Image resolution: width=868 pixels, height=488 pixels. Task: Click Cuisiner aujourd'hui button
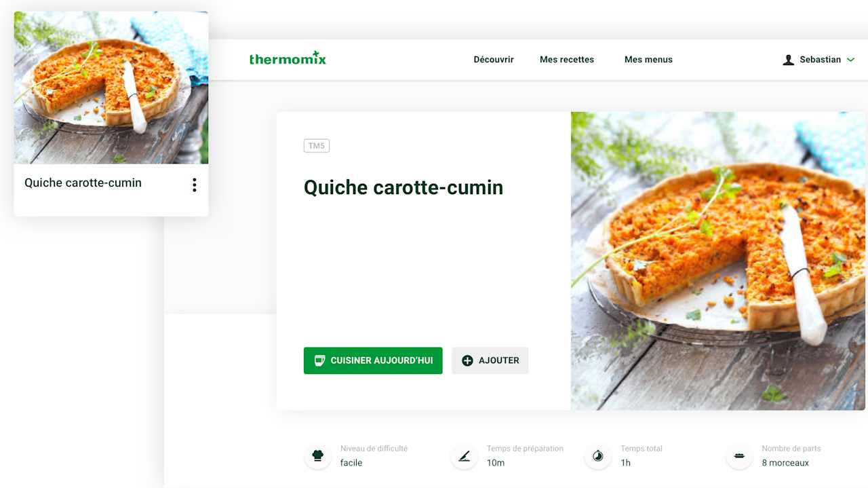point(373,360)
